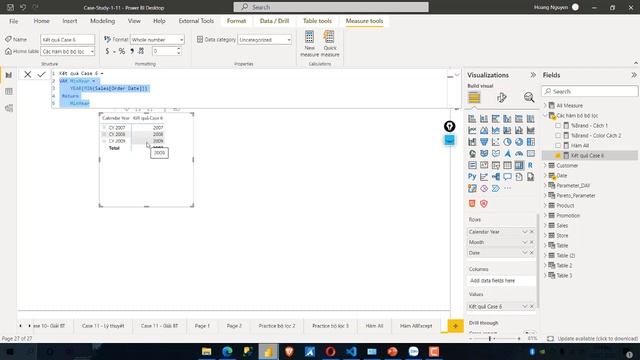Select the Matrix visual icon
Screen dimensions: 640x360
coord(519,165)
